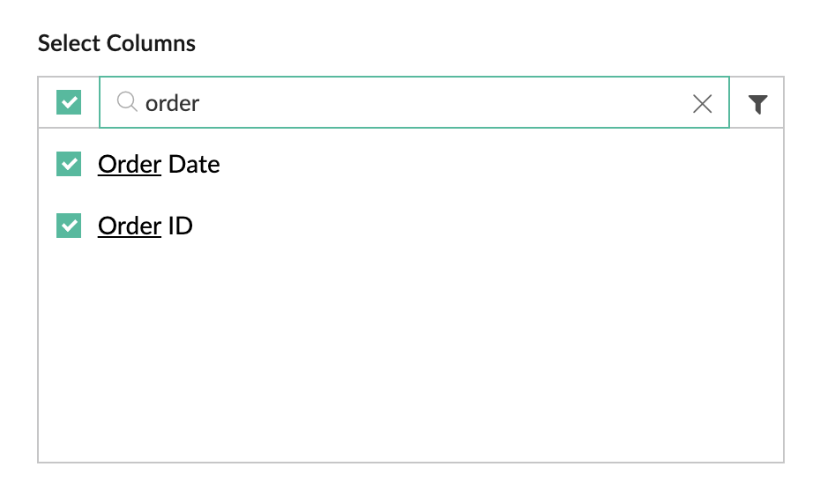Deselect all matching columns with the header checkbox

coord(69,103)
